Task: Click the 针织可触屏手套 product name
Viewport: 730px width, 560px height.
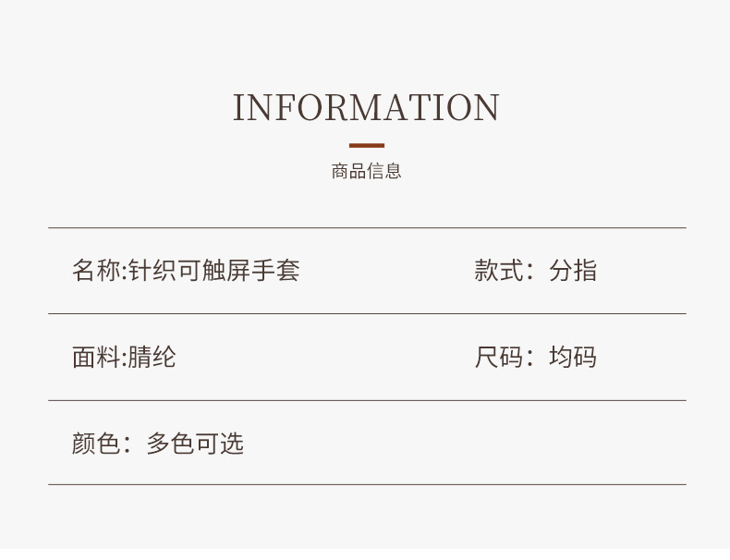Action: coord(213,271)
